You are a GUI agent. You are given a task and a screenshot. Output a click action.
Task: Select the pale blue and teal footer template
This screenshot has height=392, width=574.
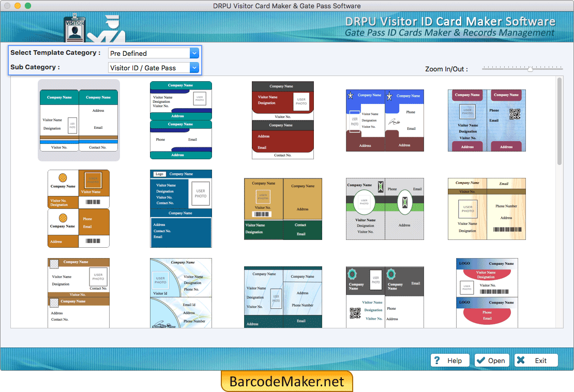(x=283, y=297)
